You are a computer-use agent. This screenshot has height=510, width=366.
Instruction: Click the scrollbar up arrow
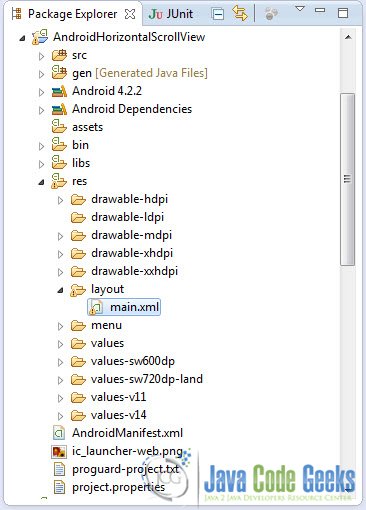[348, 37]
